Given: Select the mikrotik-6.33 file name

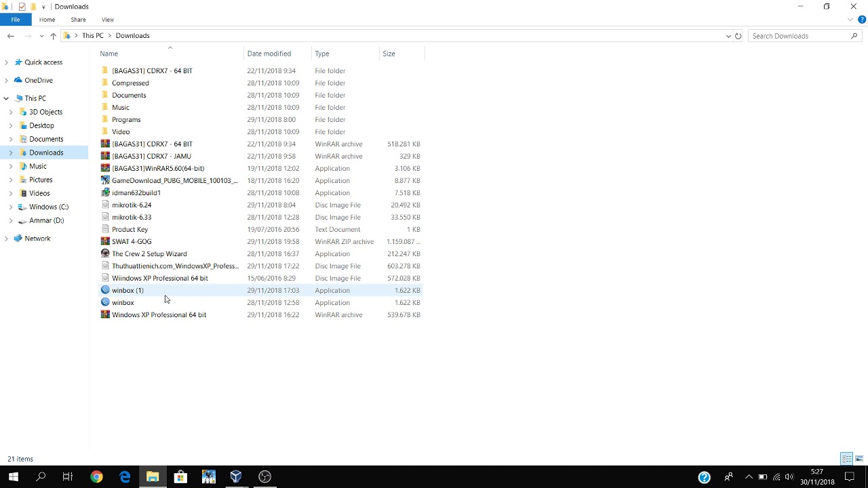Looking at the screenshot, I should tap(132, 217).
